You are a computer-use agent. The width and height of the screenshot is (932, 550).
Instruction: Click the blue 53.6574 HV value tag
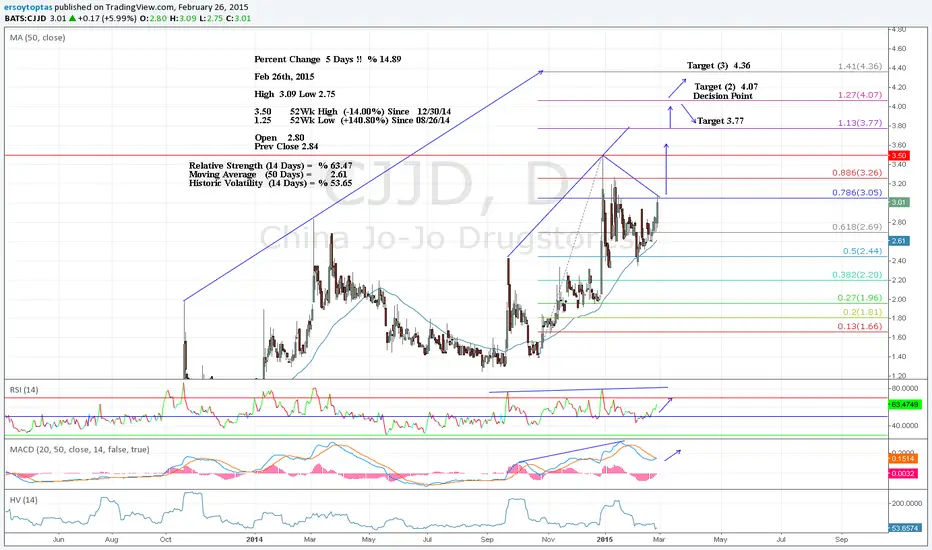tap(905, 528)
